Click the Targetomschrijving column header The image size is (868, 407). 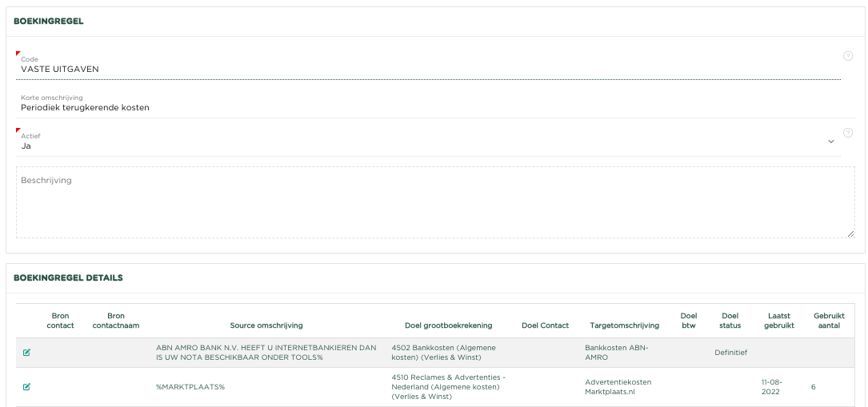625,325
